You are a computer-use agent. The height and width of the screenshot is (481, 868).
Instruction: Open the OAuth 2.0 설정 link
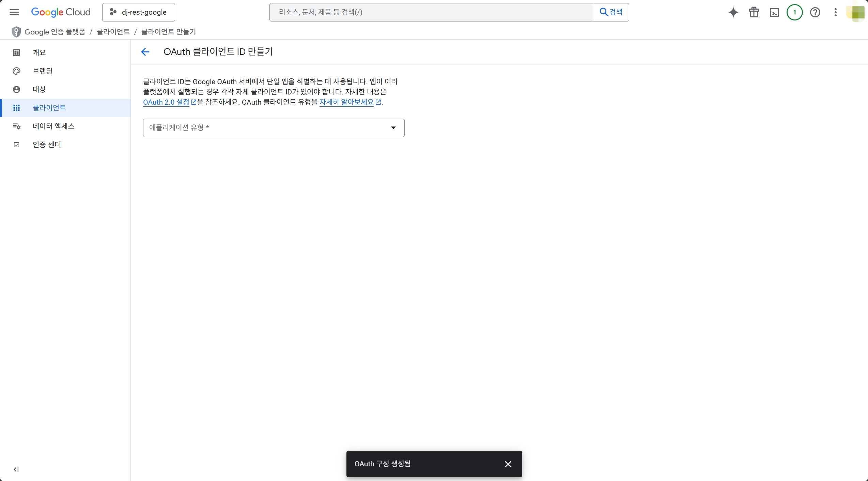[x=166, y=102]
